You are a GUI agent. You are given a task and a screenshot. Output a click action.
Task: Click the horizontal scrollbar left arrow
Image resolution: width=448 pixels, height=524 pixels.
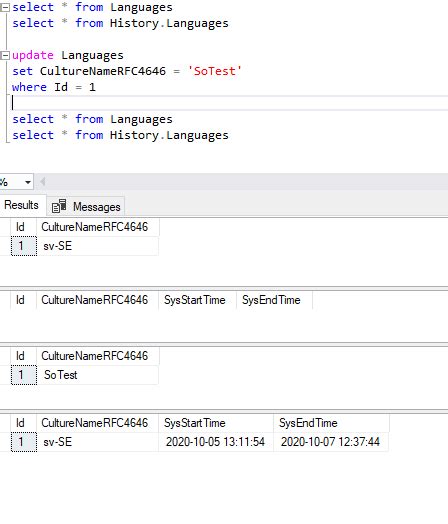[42, 182]
